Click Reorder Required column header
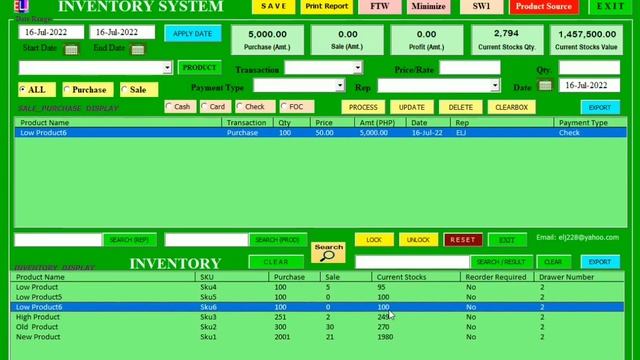Viewport: 640px width, 360px height. tap(497, 277)
